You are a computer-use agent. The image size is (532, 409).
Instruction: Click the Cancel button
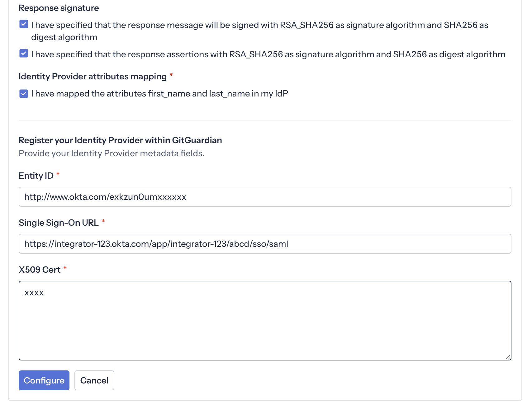[x=94, y=380]
